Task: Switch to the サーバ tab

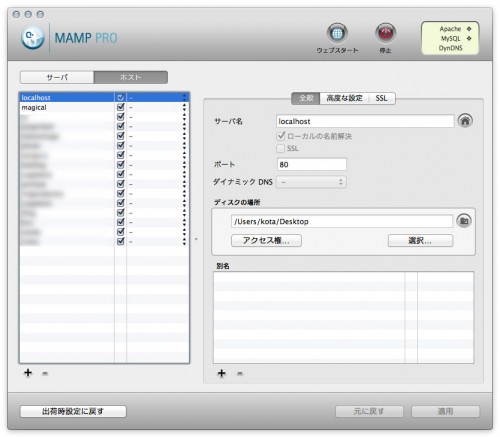Action: (57, 77)
